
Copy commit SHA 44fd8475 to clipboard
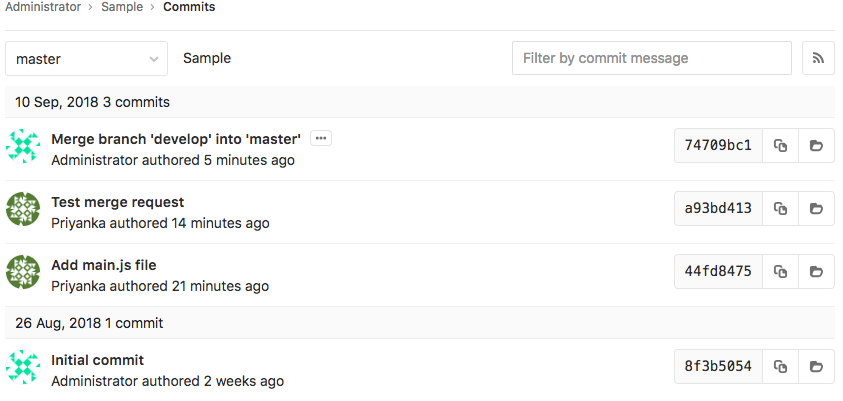pyautogui.click(x=780, y=271)
